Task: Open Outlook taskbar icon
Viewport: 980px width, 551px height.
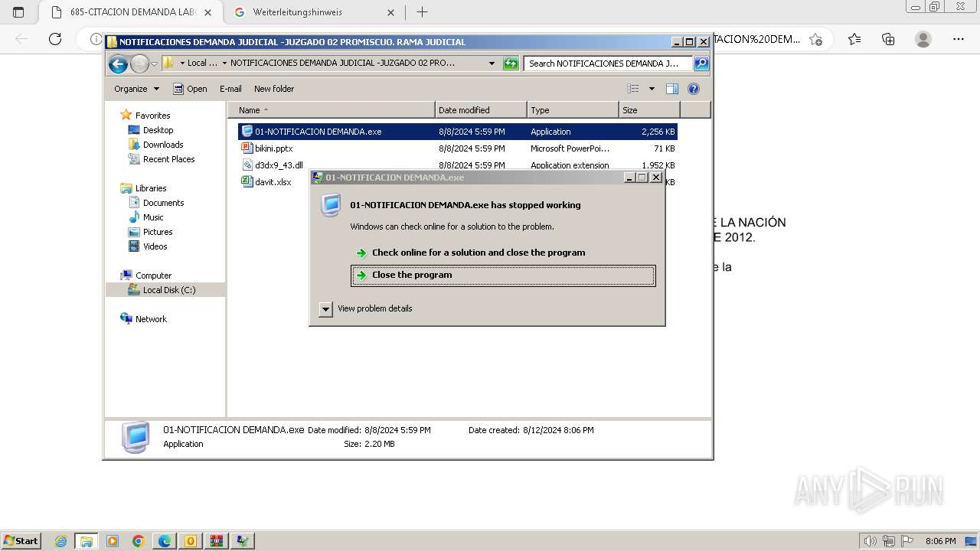Action: (191, 541)
